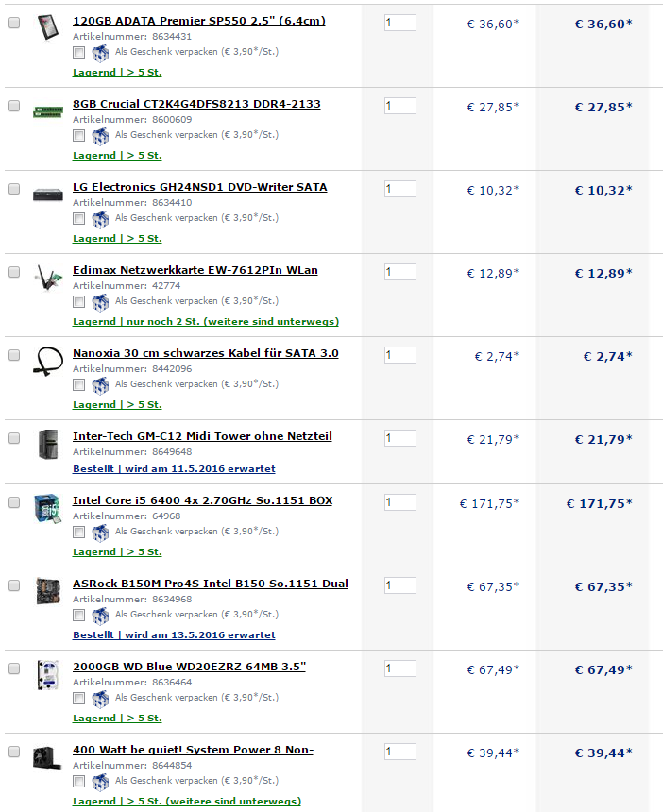Click the be quiet! power supply image
Screen dimensions: 663x812
coord(47,757)
